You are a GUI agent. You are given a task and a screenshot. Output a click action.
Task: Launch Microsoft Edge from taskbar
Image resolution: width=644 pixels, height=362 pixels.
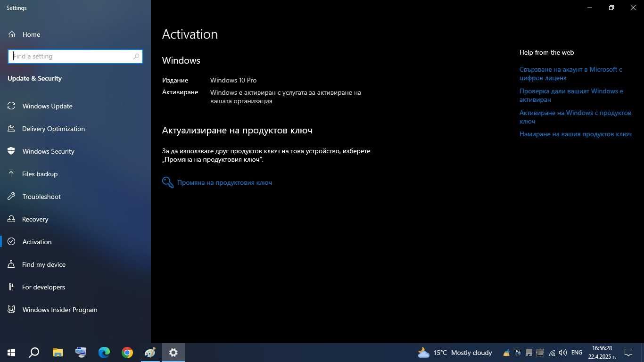tap(104, 353)
